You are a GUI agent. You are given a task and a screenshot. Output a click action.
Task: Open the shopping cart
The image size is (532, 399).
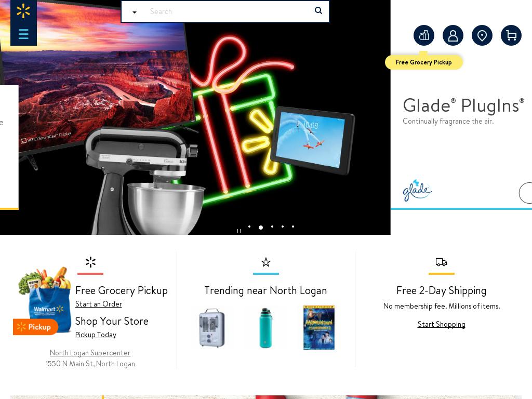511,35
